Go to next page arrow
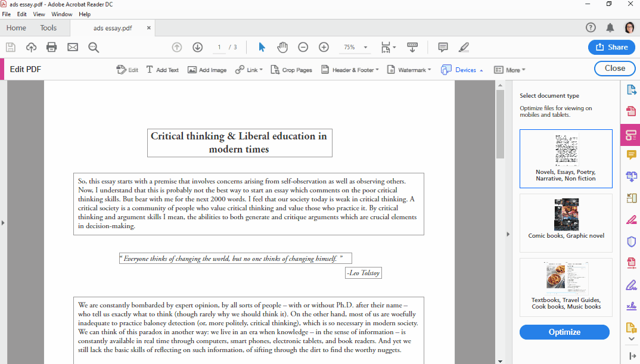The width and height of the screenshot is (640, 364). point(198,47)
